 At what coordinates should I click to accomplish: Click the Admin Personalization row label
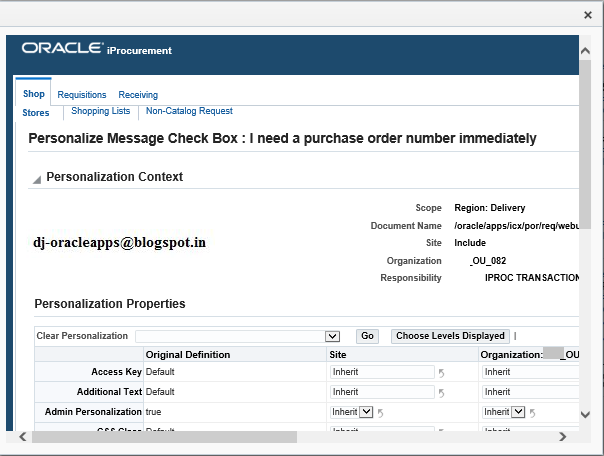pos(93,412)
